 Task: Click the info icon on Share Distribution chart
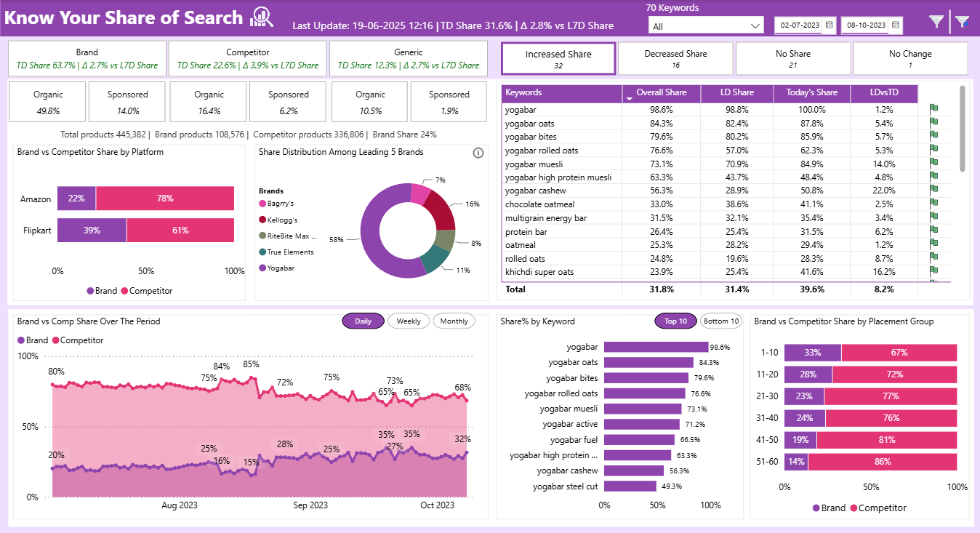point(478,153)
